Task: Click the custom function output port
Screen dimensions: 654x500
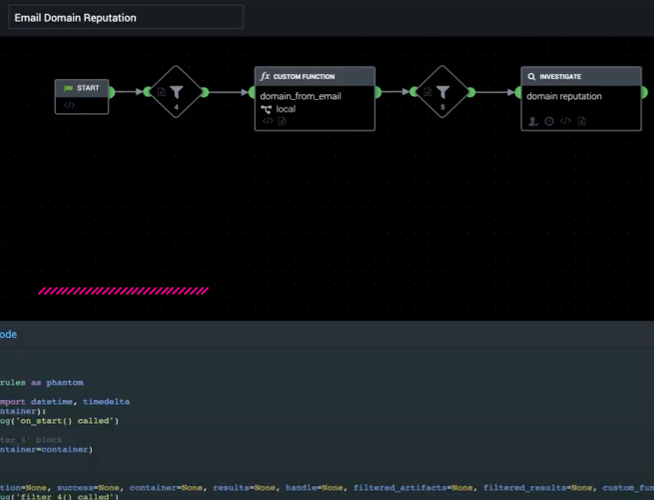Action: [378, 92]
